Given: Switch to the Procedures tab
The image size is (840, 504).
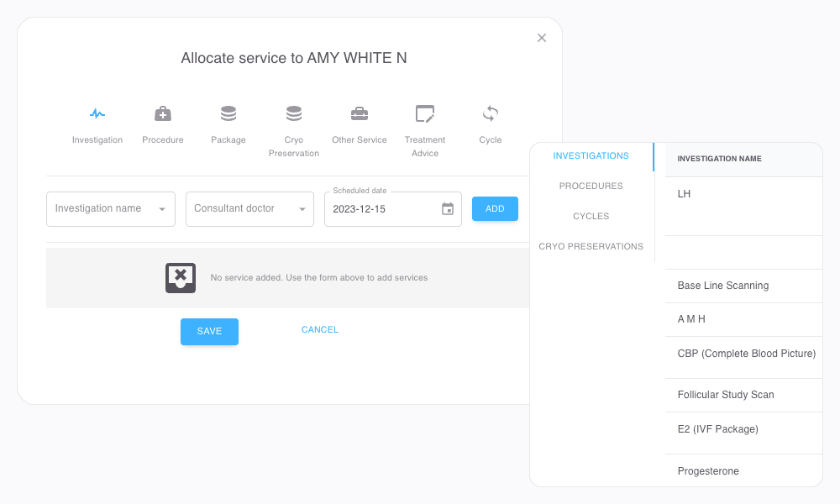Looking at the screenshot, I should coord(591,186).
